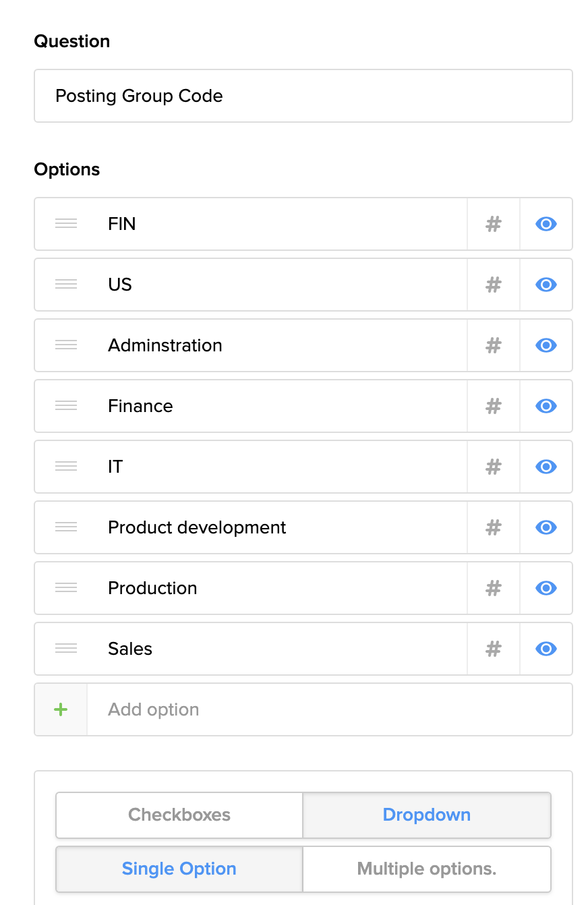
Task: Choose Single Option selection mode
Action: point(179,869)
